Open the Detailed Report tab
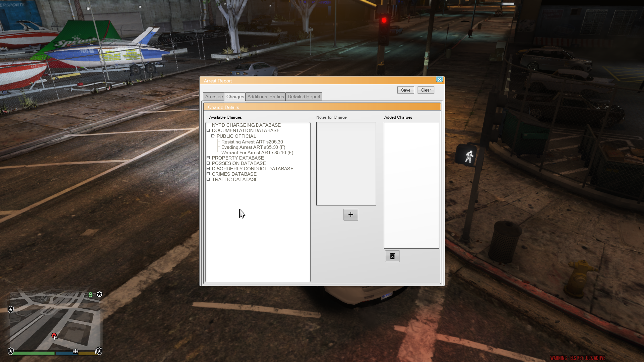The height and width of the screenshot is (362, 644). [304, 97]
